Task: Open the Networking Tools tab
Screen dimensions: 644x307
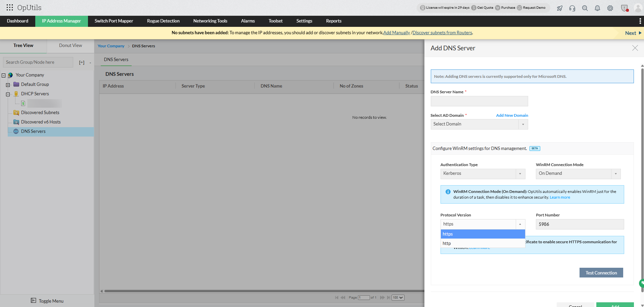Action: (x=210, y=21)
